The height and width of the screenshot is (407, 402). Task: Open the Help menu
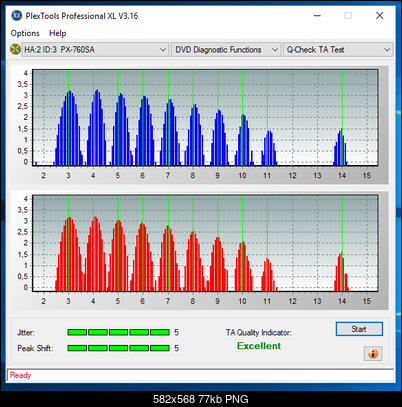[58, 33]
